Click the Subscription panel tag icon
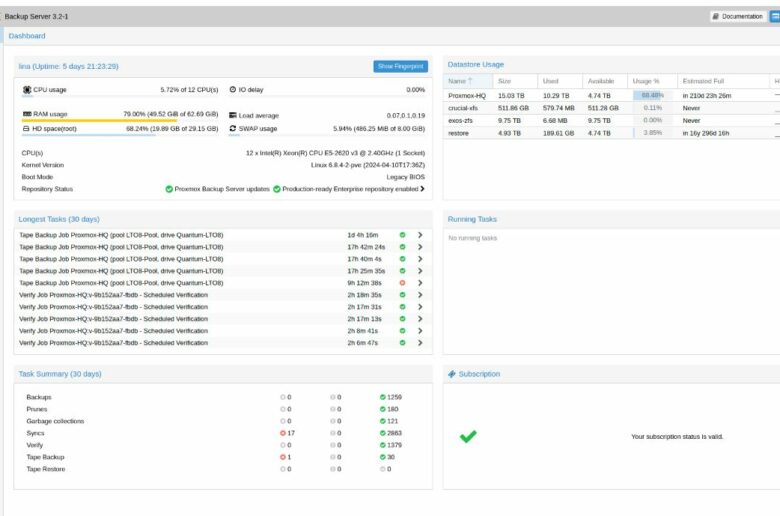The width and height of the screenshot is (780, 516). 452,374
